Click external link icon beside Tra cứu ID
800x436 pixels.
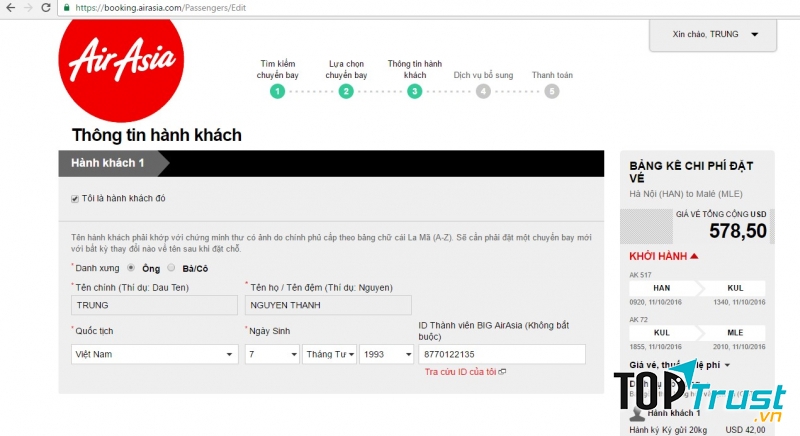[x=502, y=372]
